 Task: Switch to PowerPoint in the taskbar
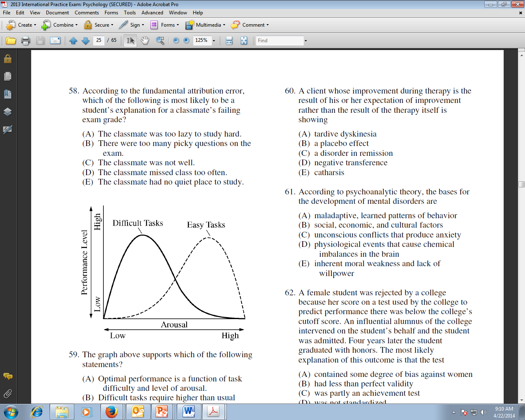click(x=162, y=411)
